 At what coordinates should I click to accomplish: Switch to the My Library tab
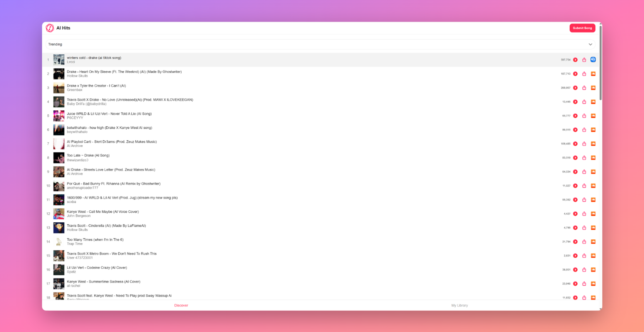[x=459, y=305]
